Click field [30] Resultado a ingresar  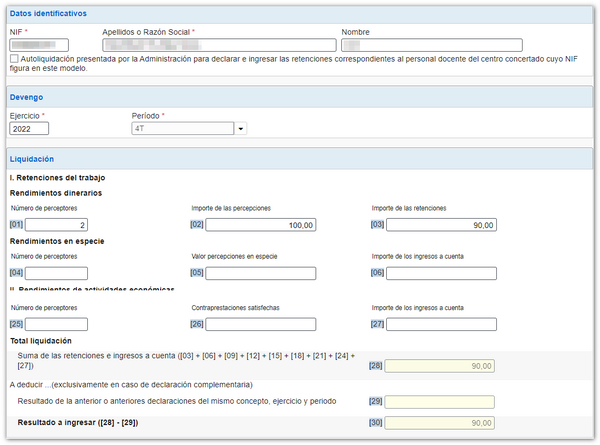[x=441, y=423]
